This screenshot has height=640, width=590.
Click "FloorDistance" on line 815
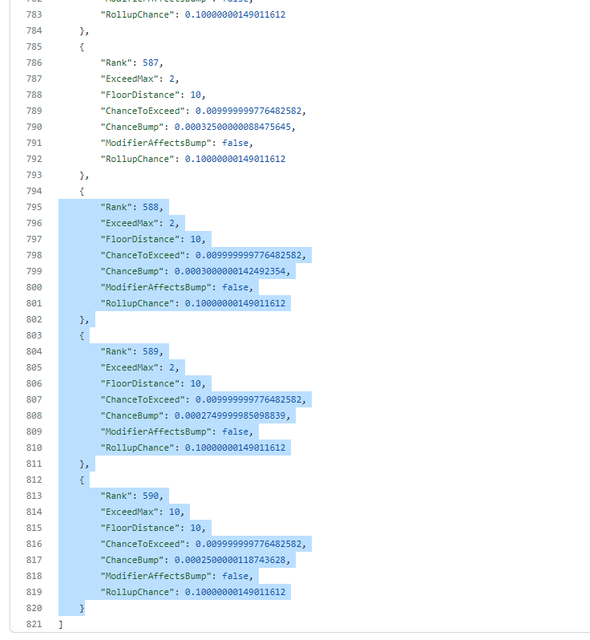coord(140,528)
